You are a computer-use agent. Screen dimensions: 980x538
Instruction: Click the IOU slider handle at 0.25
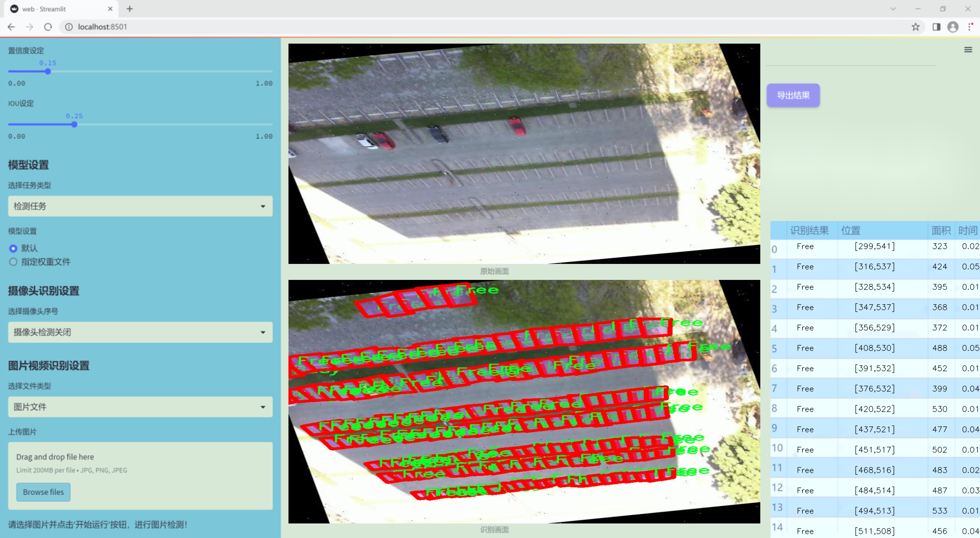tap(74, 125)
